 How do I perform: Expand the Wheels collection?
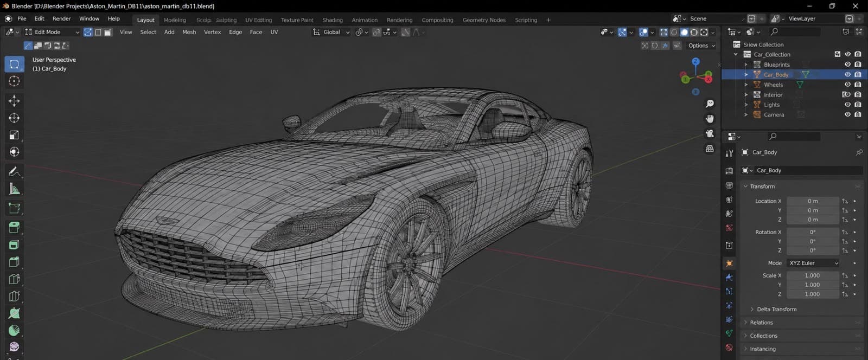[x=746, y=85]
